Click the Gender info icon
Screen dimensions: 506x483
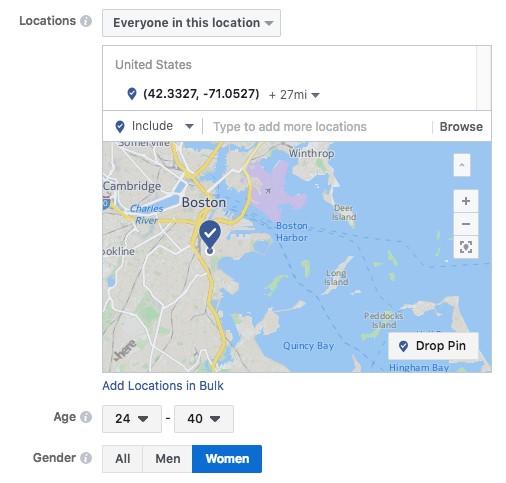point(86,458)
